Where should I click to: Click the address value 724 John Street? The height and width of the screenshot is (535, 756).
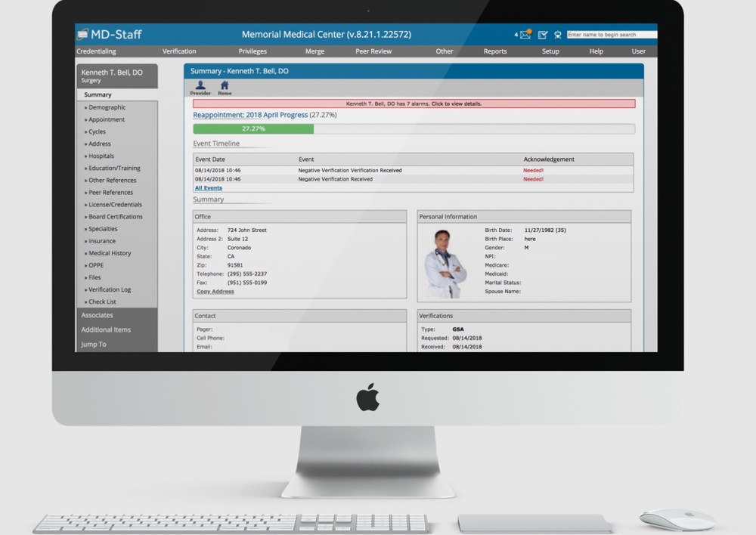[247, 230]
